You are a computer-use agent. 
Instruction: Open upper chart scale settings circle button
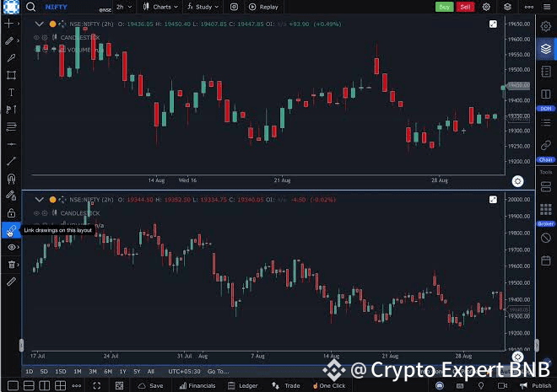(x=517, y=181)
